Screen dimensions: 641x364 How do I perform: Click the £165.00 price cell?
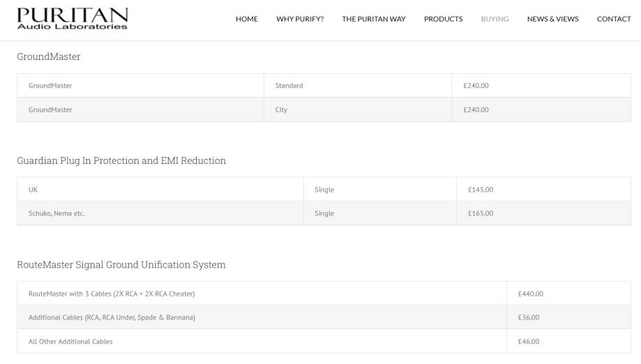(x=480, y=213)
